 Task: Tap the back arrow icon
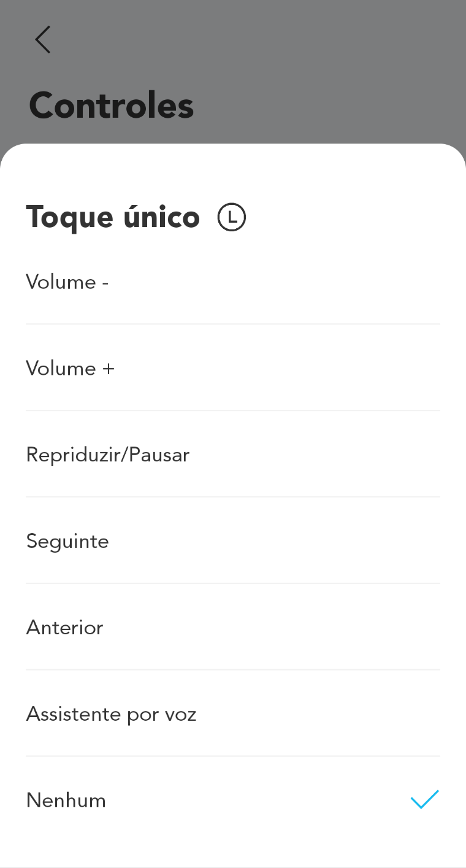[x=42, y=40]
